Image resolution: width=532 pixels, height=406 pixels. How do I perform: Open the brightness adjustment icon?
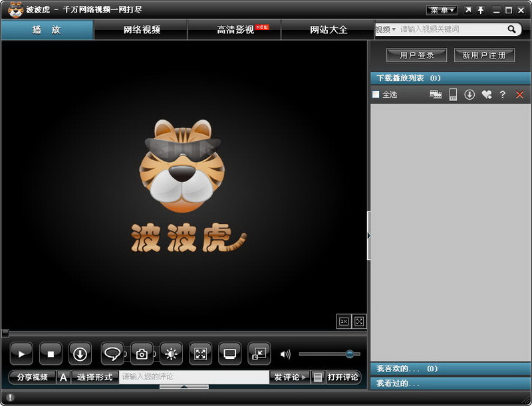[171, 354]
